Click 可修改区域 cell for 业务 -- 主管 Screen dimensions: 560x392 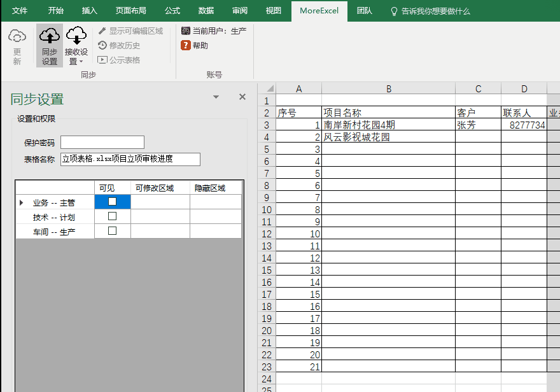(160, 202)
